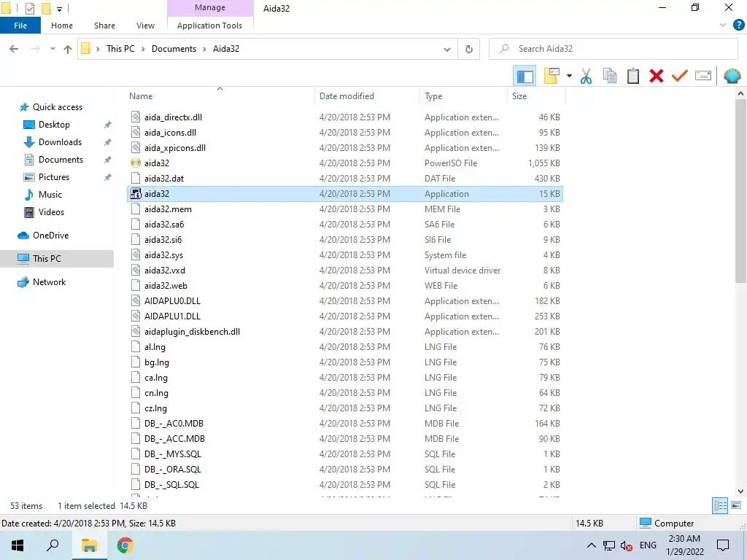Select DB_-_ACC.MDB file
The width and height of the screenshot is (747, 560).
[x=174, y=439]
